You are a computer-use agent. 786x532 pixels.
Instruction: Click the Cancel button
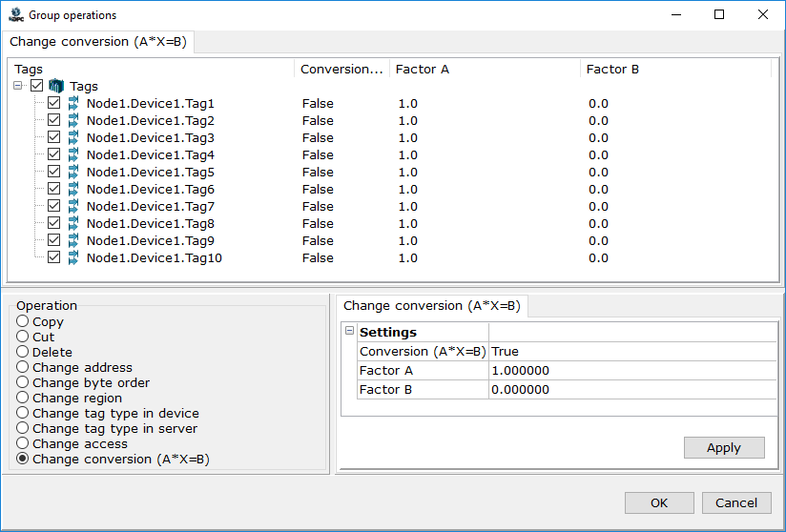736,502
